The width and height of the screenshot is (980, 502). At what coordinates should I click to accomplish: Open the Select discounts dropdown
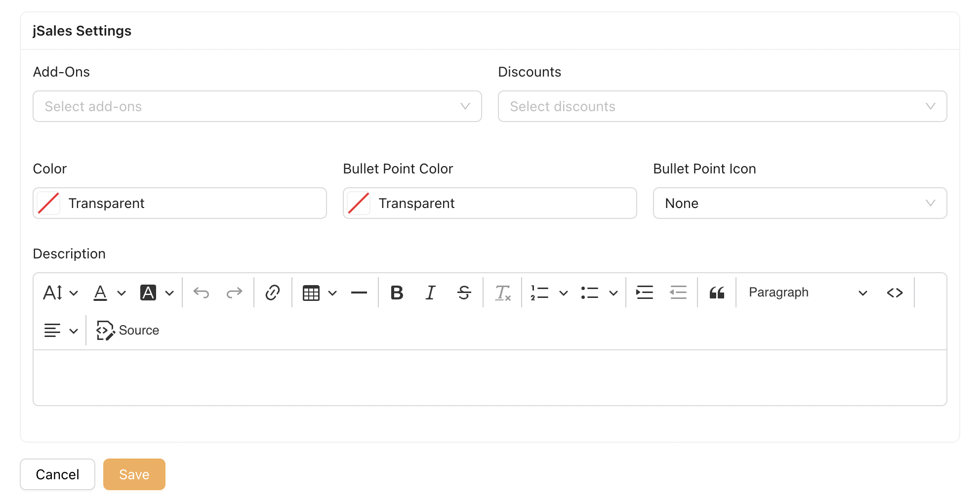point(722,106)
